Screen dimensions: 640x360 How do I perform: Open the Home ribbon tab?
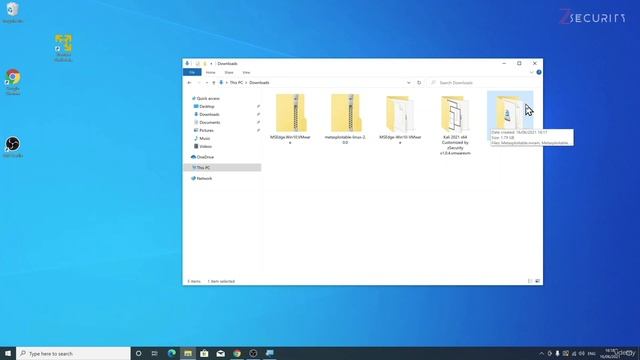[211, 72]
